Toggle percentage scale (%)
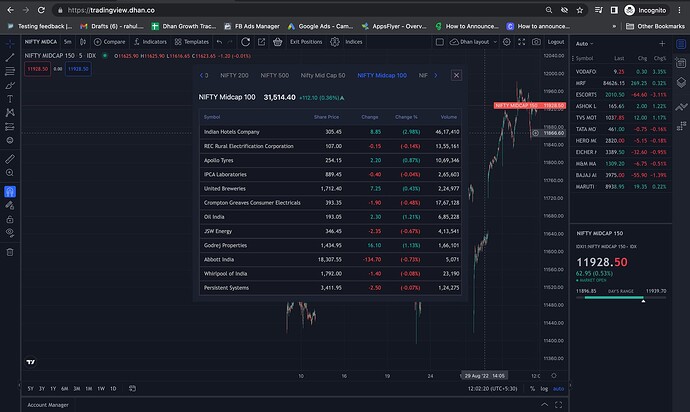690x412 pixels. tap(532, 389)
